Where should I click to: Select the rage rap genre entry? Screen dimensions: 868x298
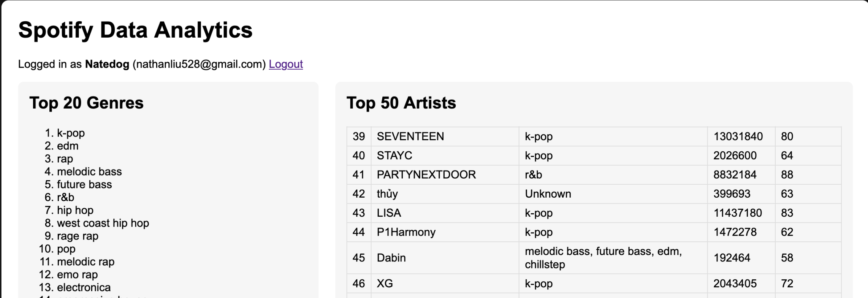(x=78, y=236)
